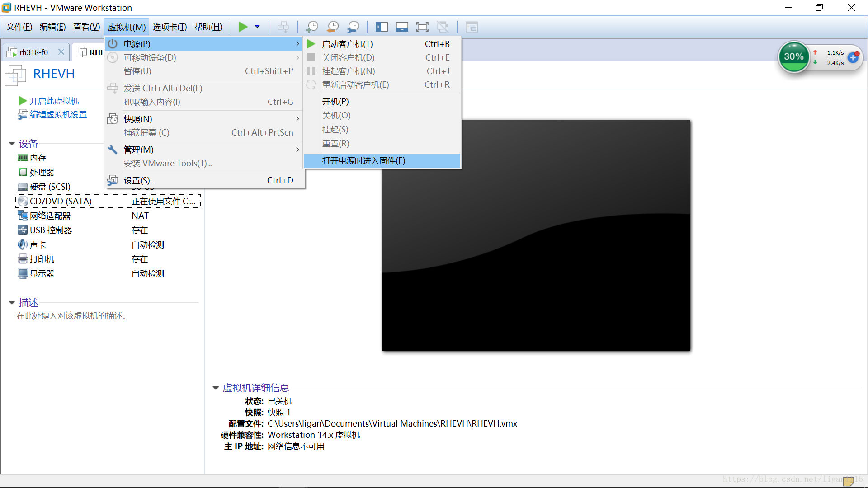This screenshot has width=868, height=488.
Task: Select the USB 控制器 device row
Action: click(x=108, y=230)
